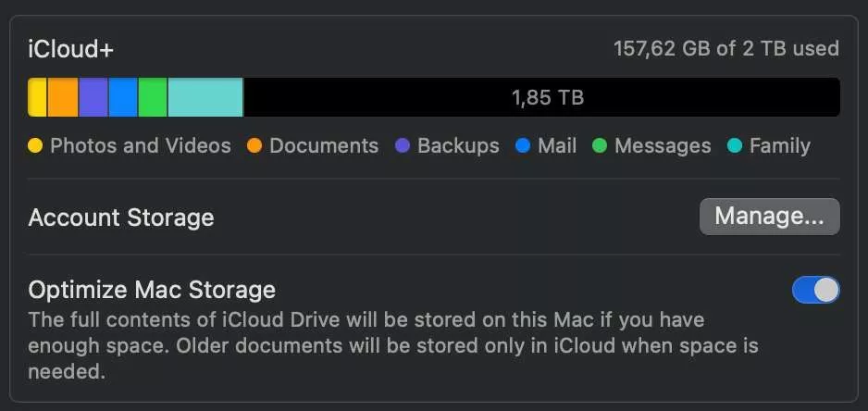Click the yellow Photos segment in storage bar

37,97
